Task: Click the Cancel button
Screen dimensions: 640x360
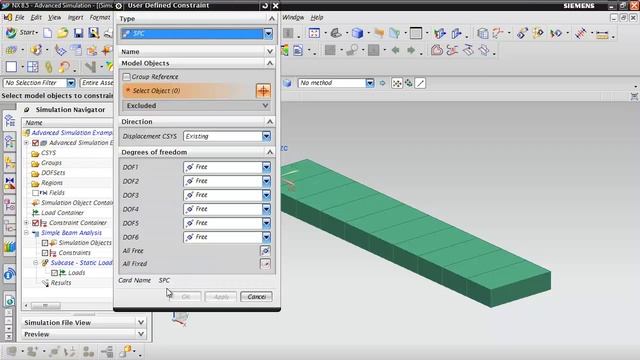Action: [256, 297]
